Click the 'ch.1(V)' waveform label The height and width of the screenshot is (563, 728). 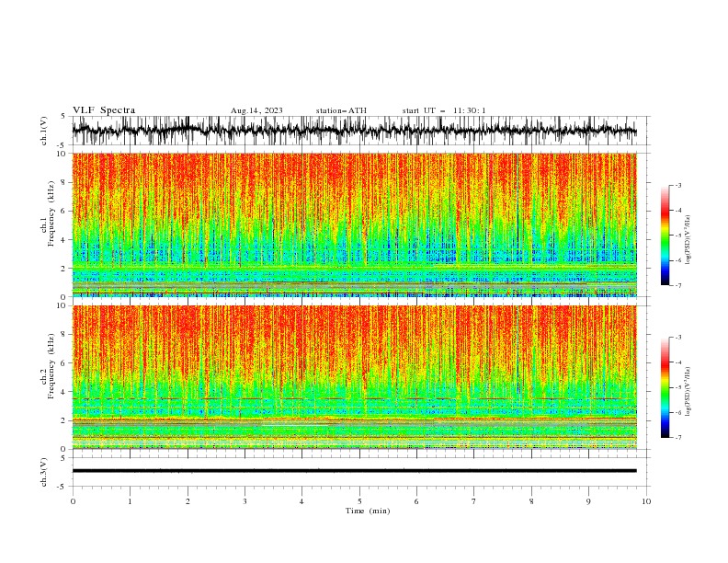point(44,131)
